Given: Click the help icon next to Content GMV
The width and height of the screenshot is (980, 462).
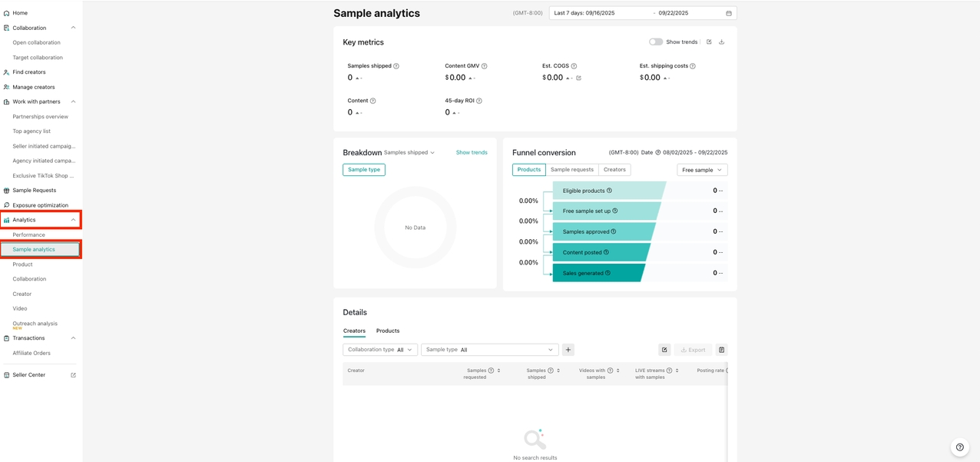Looking at the screenshot, I should point(484,66).
